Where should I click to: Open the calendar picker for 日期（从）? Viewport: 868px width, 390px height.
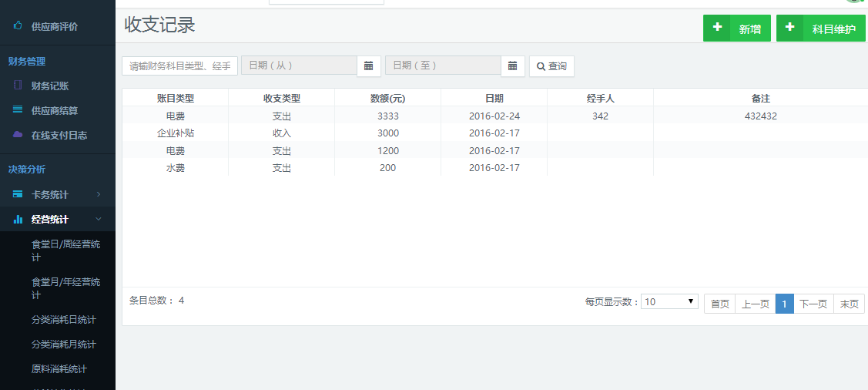(368, 66)
